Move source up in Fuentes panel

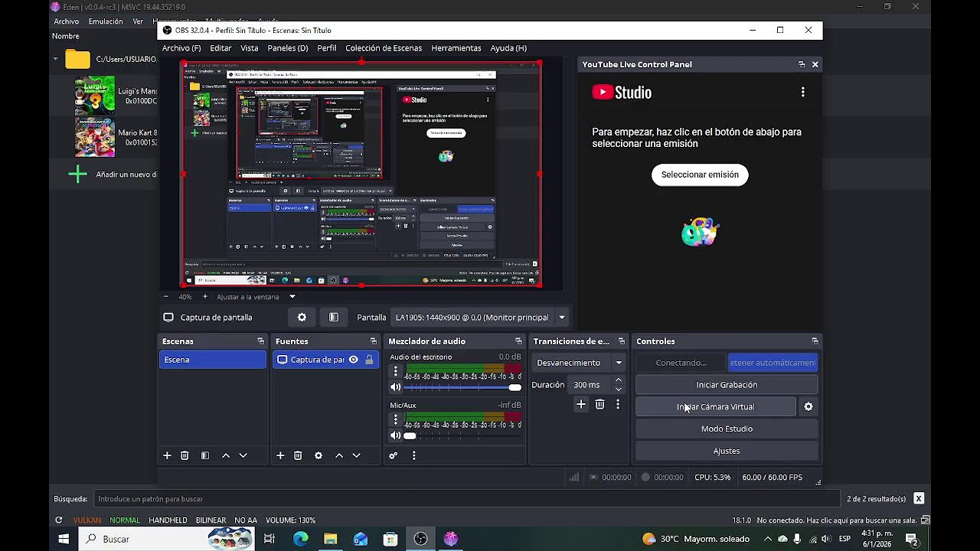(339, 455)
